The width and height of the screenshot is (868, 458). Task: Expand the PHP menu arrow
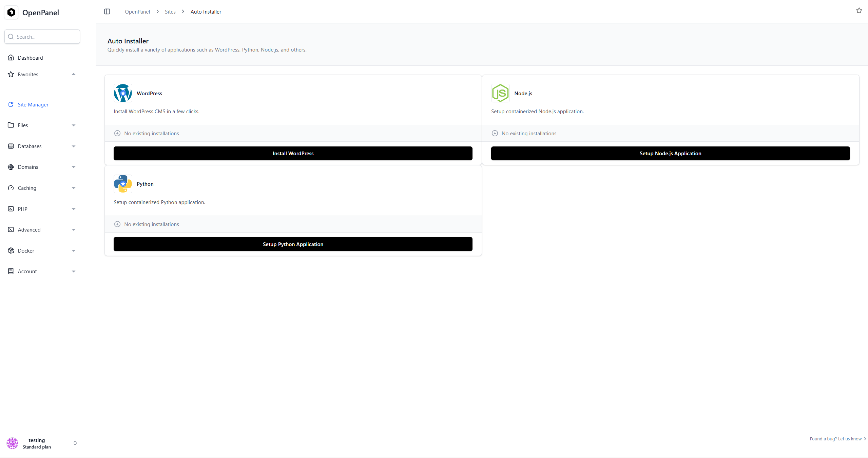(x=74, y=209)
